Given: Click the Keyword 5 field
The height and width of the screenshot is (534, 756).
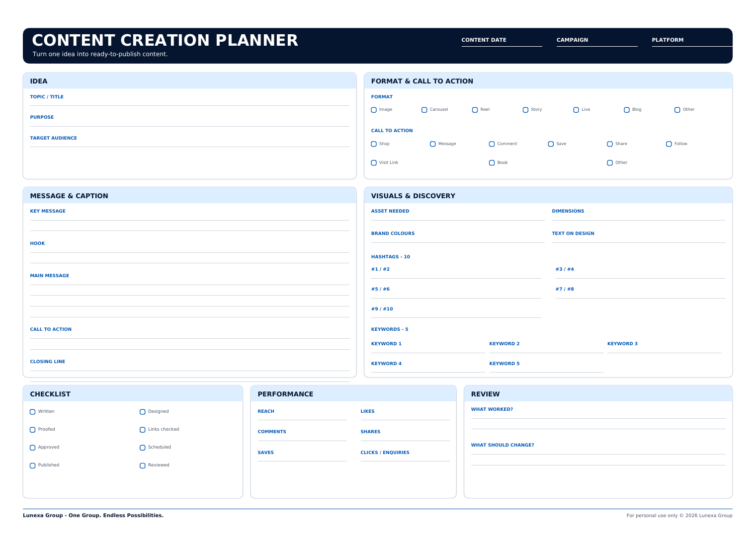Looking at the screenshot, I should 546,367.
